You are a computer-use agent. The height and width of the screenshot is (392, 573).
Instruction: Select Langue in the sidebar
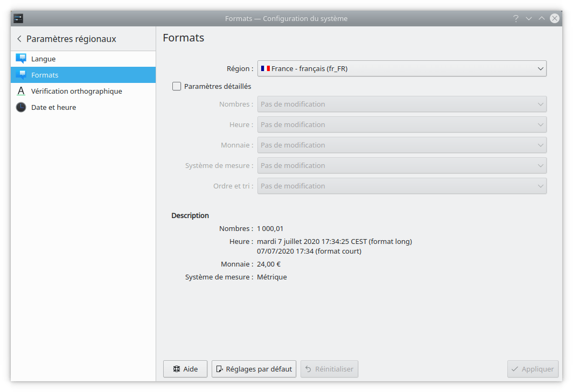pyautogui.click(x=43, y=59)
